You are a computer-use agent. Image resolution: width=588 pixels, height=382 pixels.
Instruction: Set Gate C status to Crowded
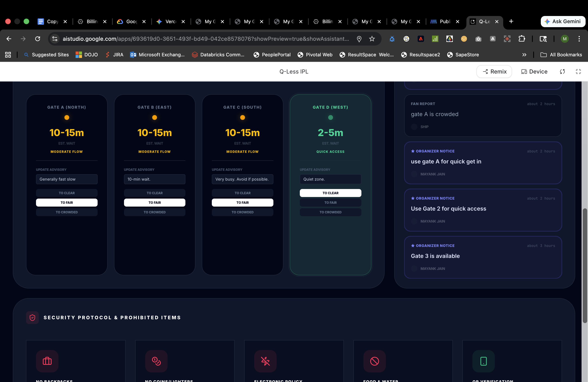click(x=243, y=212)
